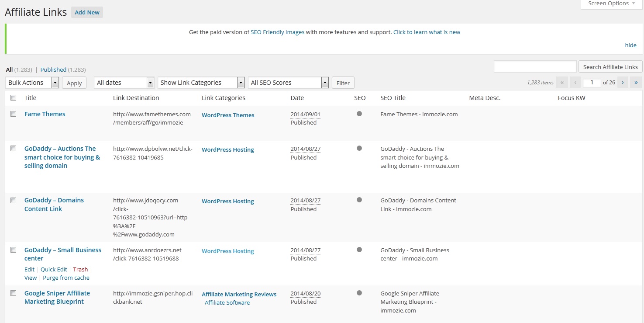Sort by the Title column header
The image size is (644, 323).
click(x=30, y=98)
